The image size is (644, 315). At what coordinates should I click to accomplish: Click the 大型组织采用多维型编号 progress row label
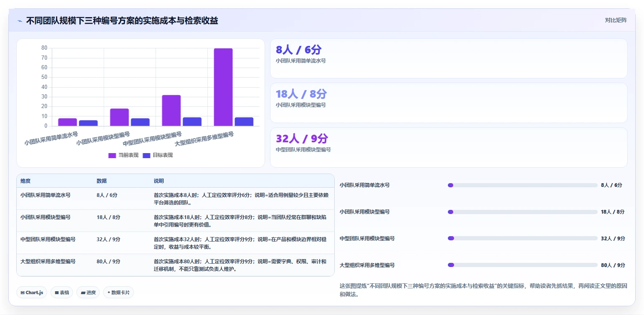(x=367, y=265)
